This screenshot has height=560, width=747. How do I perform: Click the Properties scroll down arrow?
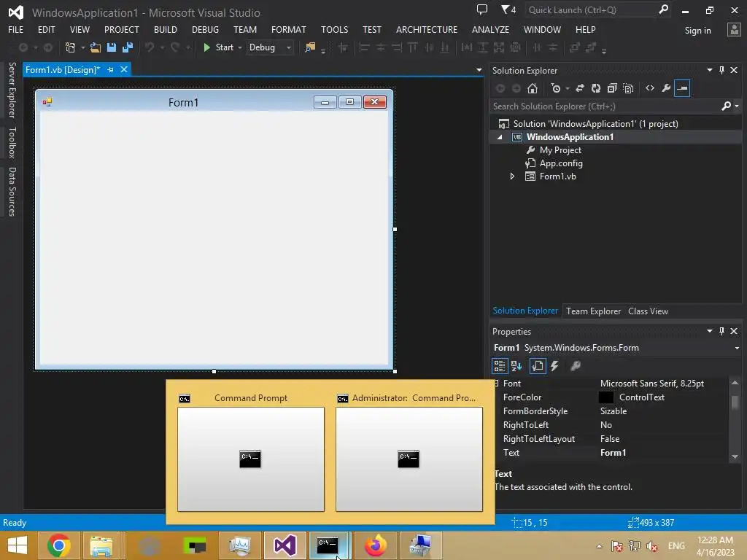[735, 456]
